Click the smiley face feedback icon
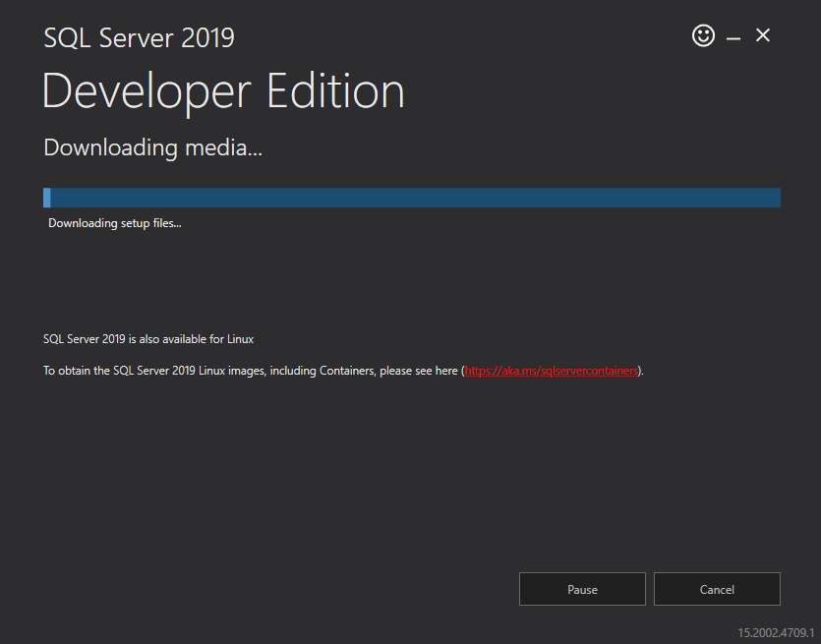The image size is (821, 644). click(x=703, y=36)
